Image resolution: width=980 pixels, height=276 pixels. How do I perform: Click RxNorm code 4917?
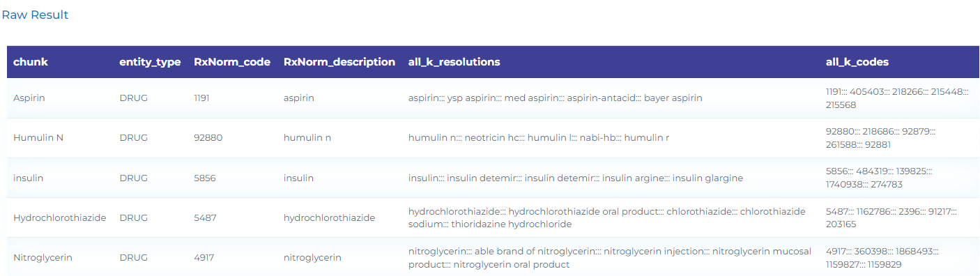click(x=204, y=257)
